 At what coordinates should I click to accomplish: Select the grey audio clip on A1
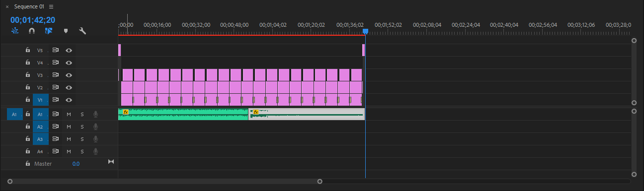pyautogui.click(x=307, y=114)
